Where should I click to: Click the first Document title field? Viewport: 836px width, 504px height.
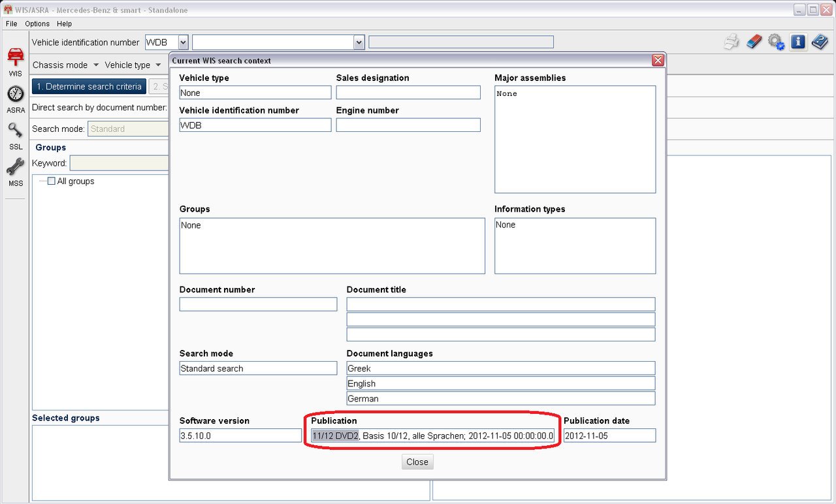(501, 304)
